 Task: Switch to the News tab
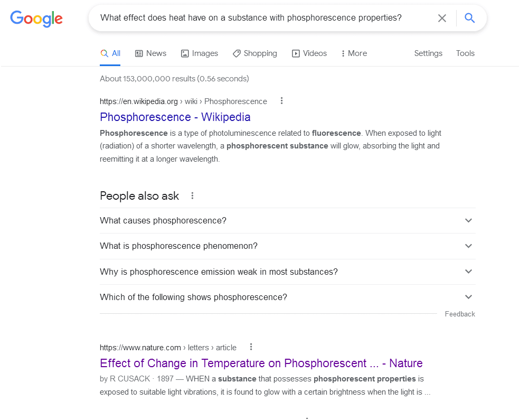coord(150,53)
